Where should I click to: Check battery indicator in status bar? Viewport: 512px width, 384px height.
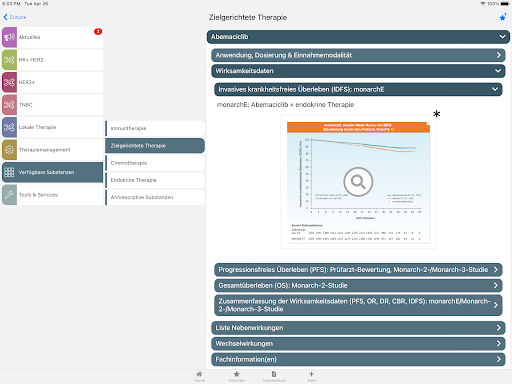pos(505,4)
